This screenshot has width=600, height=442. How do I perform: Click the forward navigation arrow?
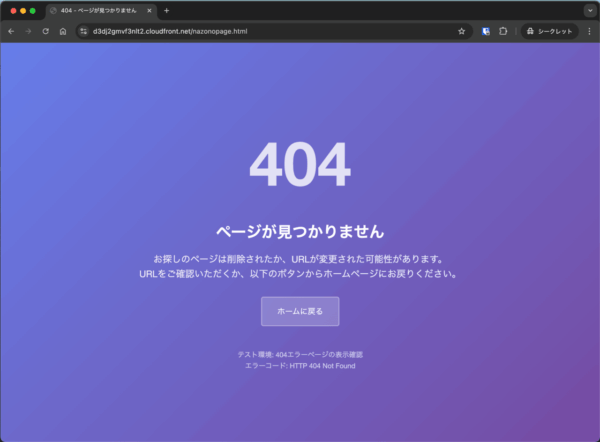coord(28,31)
